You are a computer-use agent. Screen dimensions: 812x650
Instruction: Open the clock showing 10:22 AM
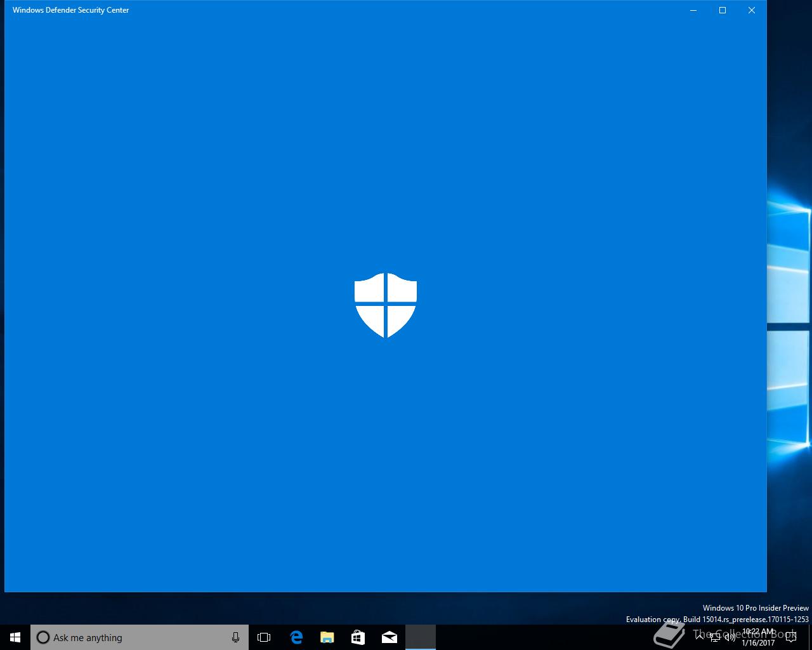758,637
